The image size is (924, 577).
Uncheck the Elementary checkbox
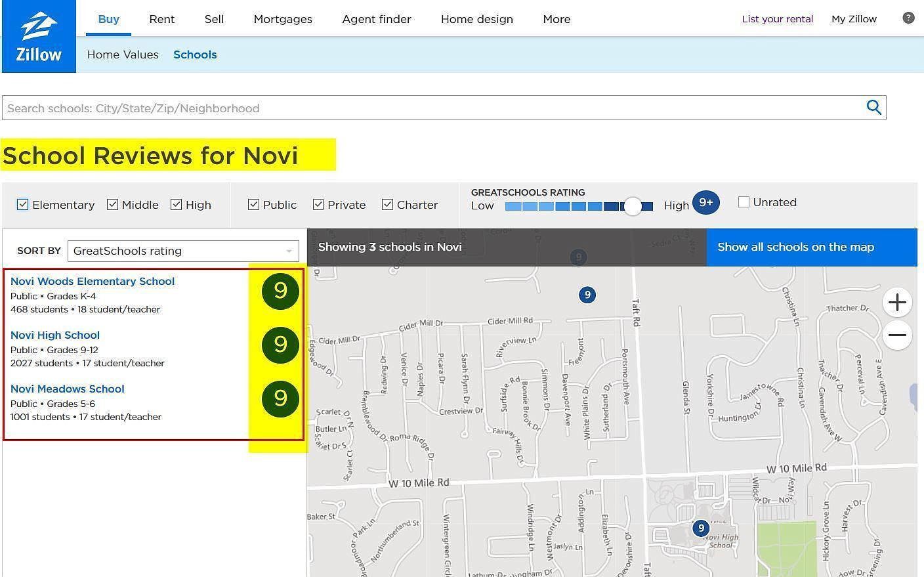[23, 204]
